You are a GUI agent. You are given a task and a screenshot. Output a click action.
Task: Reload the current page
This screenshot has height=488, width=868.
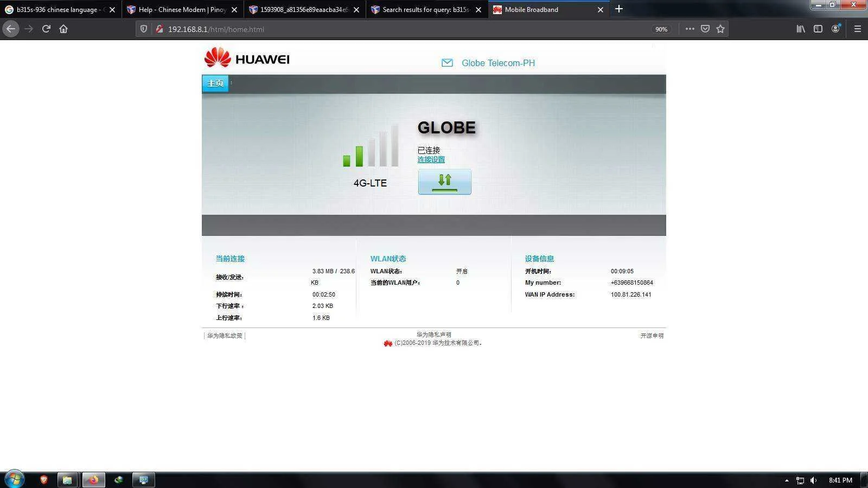click(x=46, y=29)
